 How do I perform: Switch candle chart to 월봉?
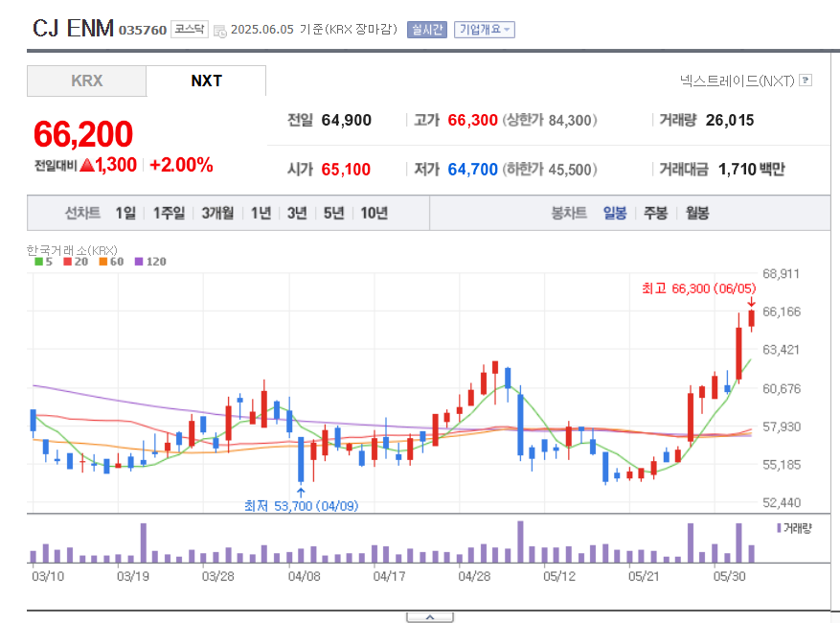[697, 214]
